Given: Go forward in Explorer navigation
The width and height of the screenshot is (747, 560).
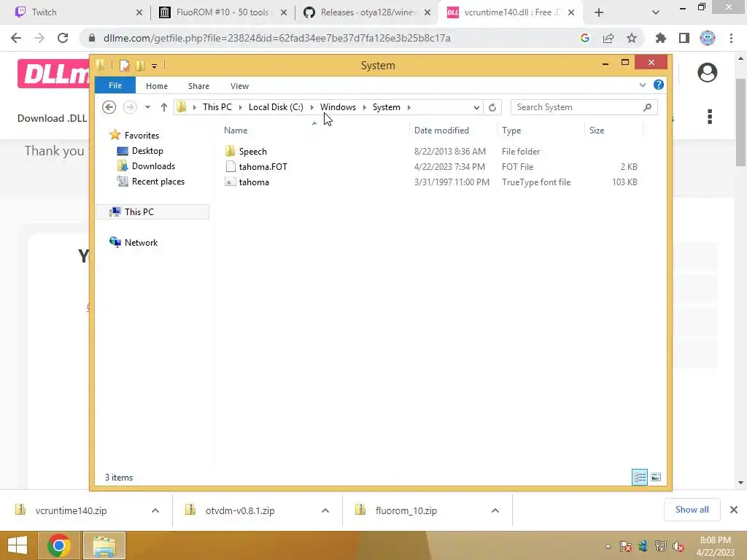Looking at the screenshot, I should pyautogui.click(x=130, y=107).
